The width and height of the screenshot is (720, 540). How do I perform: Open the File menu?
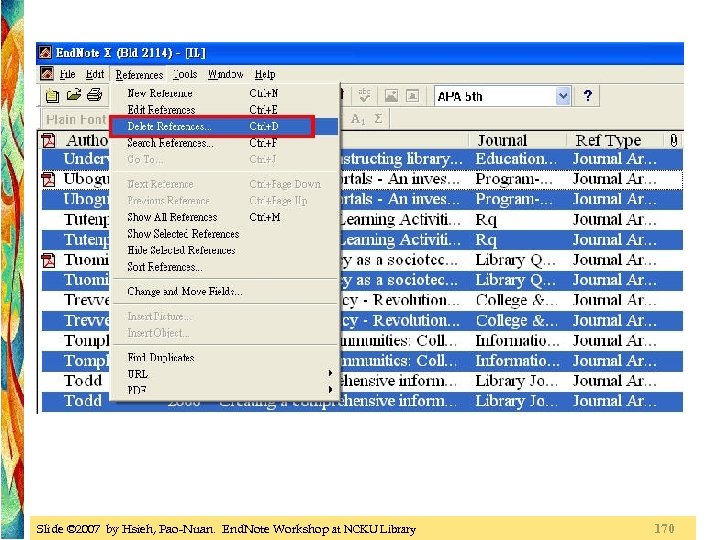[67, 74]
